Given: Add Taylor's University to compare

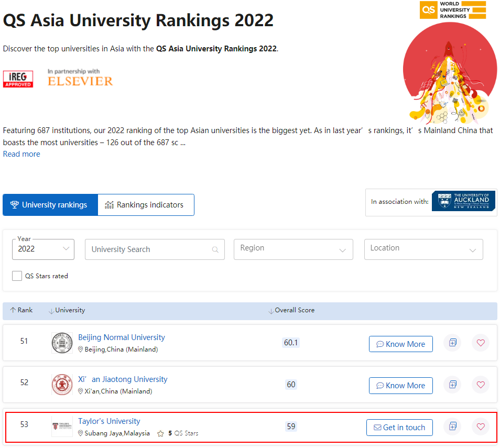Looking at the screenshot, I should coord(452,427).
